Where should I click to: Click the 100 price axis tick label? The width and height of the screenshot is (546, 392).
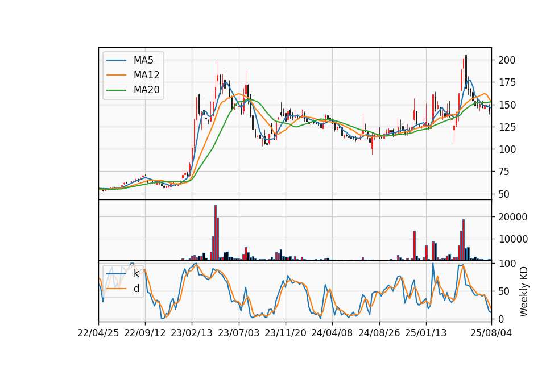pos(507,149)
